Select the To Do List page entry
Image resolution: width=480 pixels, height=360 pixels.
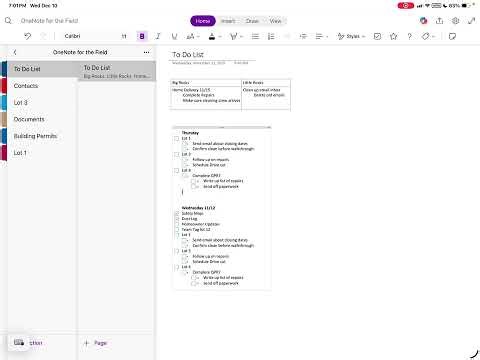[x=117, y=71]
